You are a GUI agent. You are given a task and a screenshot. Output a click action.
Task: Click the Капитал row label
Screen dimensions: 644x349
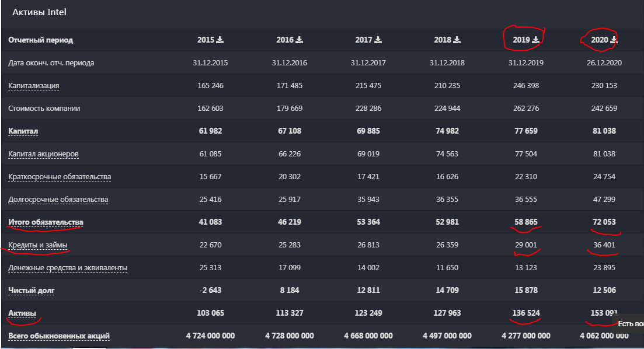tap(23, 131)
